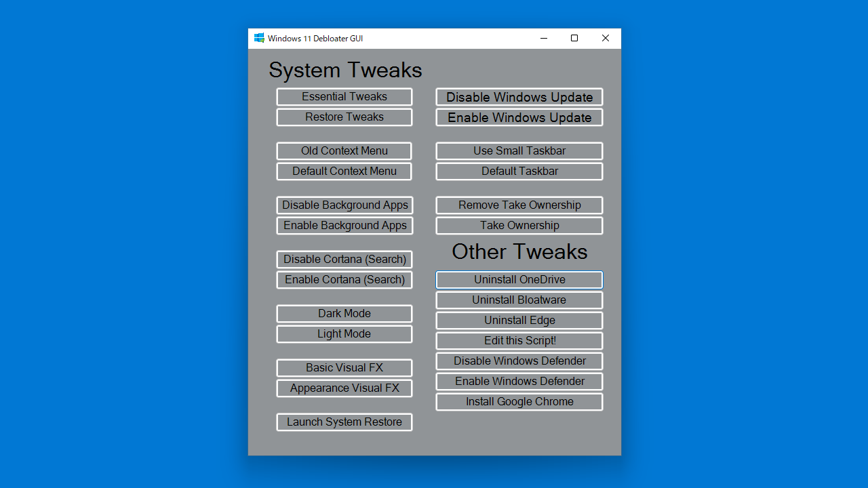This screenshot has height=488, width=868.
Task: Apply Basic Visual FX
Action: pos(344,368)
